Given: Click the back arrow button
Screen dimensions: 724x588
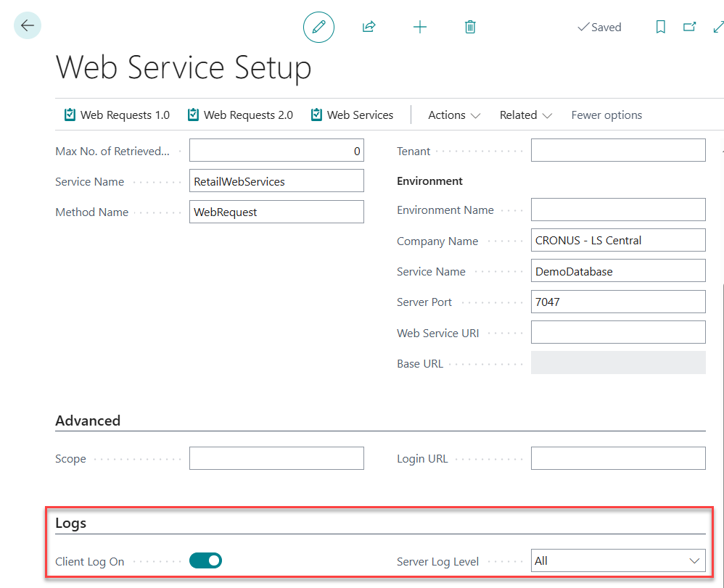Looking at the screenshot, I should [28, 26].
